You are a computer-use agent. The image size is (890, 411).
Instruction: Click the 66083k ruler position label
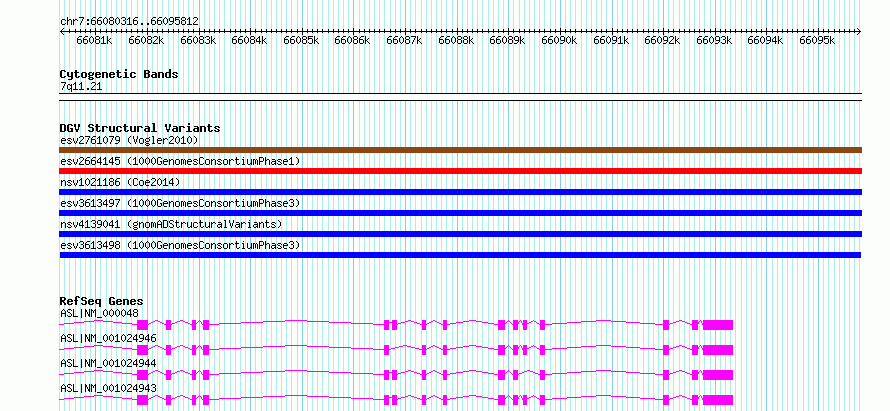tap(198, 40)
